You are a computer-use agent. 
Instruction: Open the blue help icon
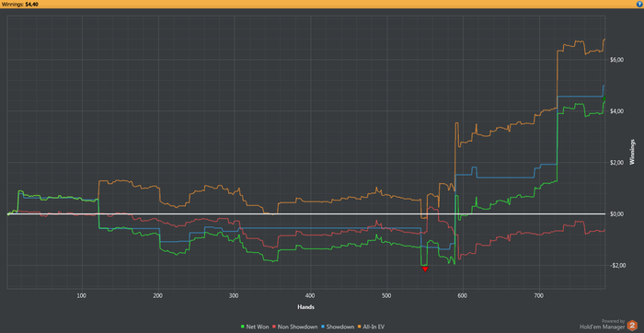639,4
